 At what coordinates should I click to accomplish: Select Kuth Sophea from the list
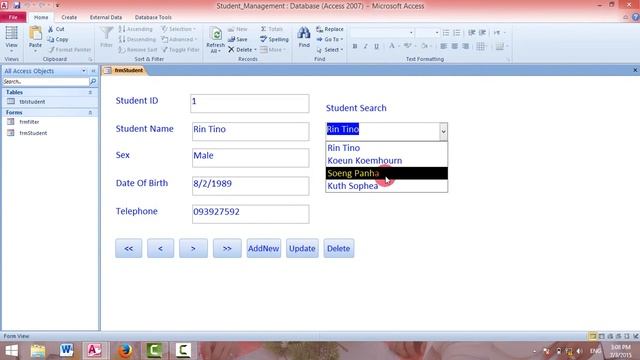[387, 186]
